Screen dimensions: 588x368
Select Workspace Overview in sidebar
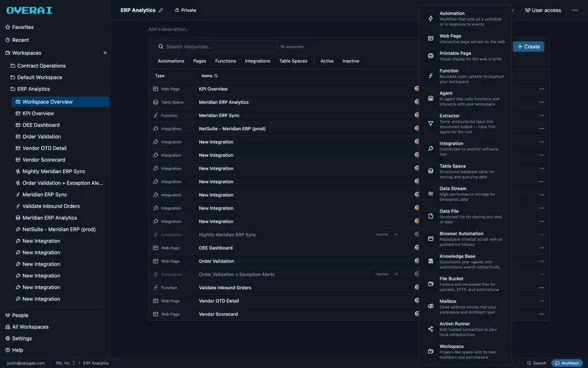pos(60,102)
